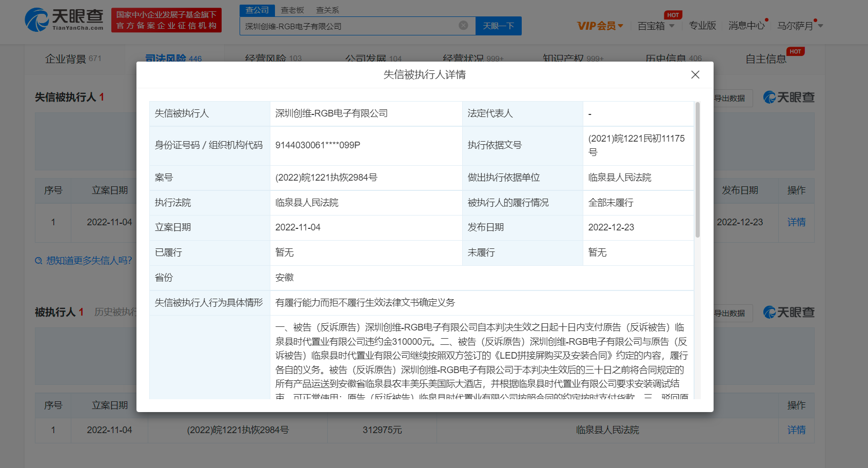Close the 失信被执行人详情 dialog

pos(695,75)
